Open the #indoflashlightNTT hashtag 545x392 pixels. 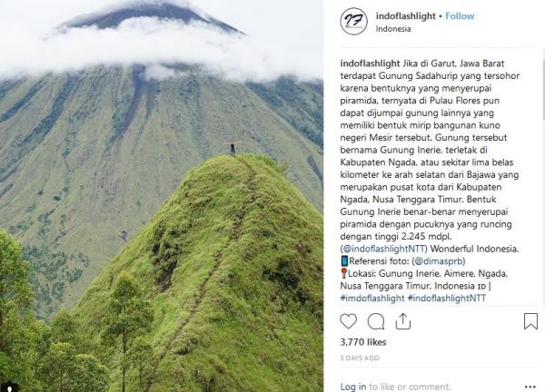point(447,298)
